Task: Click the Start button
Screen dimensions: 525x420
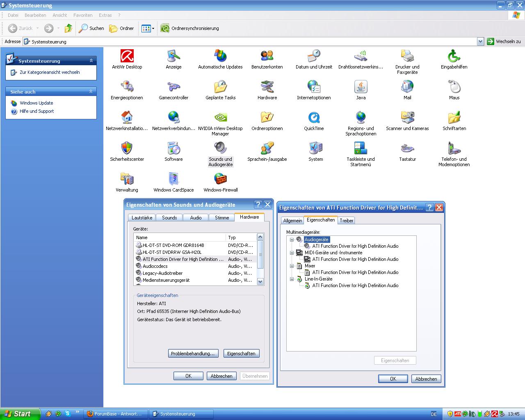Action: point(20,414)
